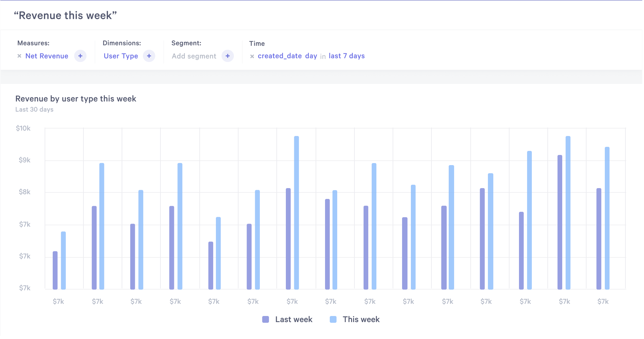Change the last 7 days range
The height and width of the screenshot is (339, 644).
347,56
